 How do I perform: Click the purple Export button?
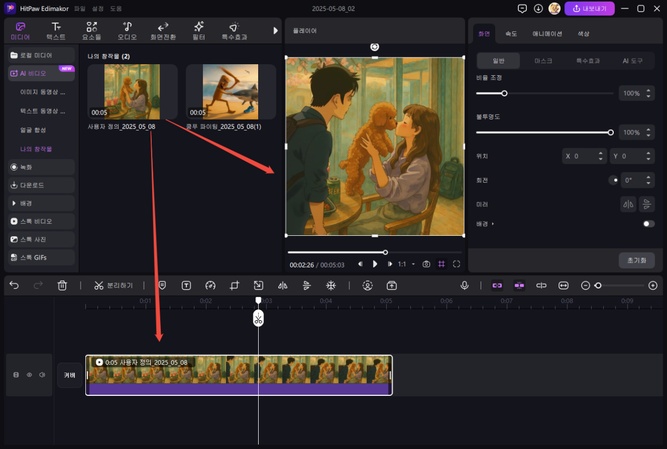[x=590, y=9]
